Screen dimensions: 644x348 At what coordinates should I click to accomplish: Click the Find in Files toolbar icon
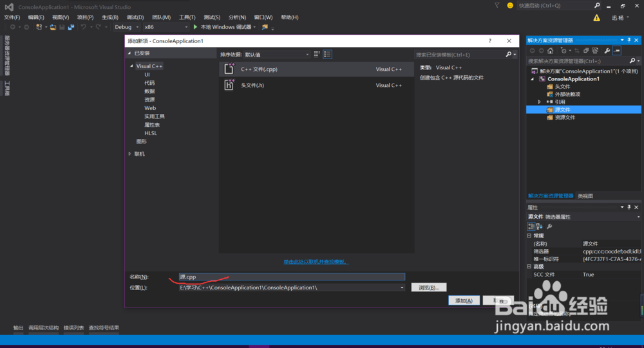[265, 27]
